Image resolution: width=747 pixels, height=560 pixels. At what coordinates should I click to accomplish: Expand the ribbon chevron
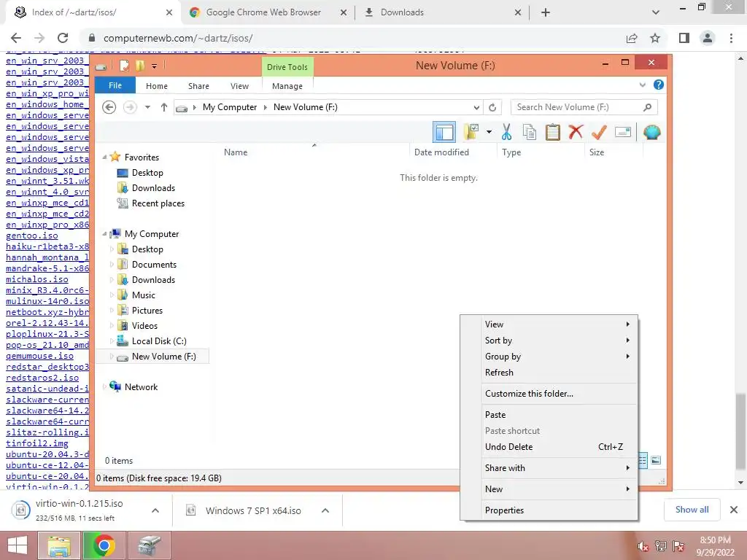pos(642,85)
